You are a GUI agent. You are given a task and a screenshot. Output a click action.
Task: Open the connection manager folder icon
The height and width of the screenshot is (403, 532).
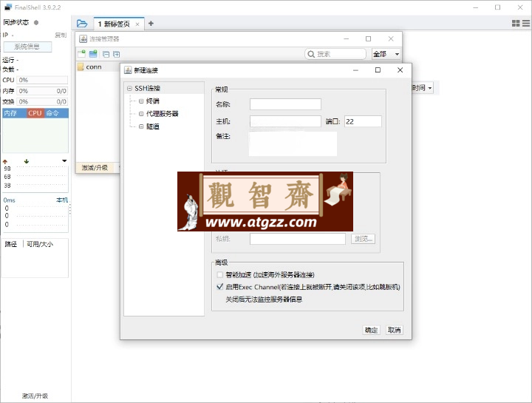pos(82,24)
